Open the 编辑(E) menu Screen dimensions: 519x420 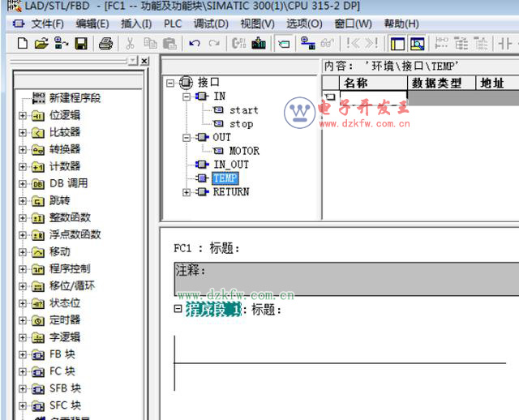pyautogui.click(x=92, y=24)
